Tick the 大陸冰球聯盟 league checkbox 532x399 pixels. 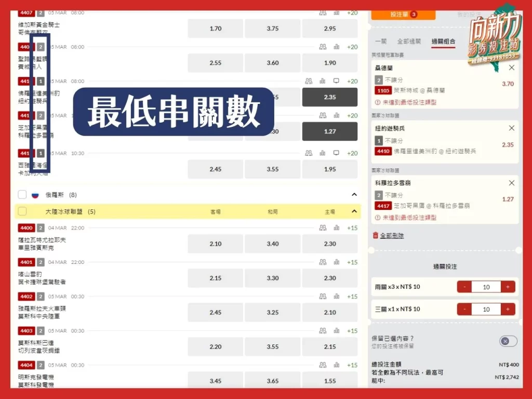22,211
